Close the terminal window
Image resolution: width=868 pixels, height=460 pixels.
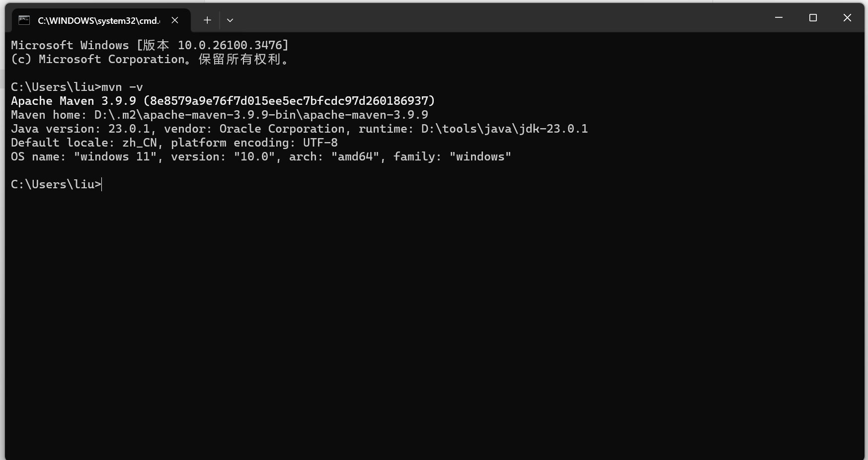pyautogui.click(x=847, y=18)
